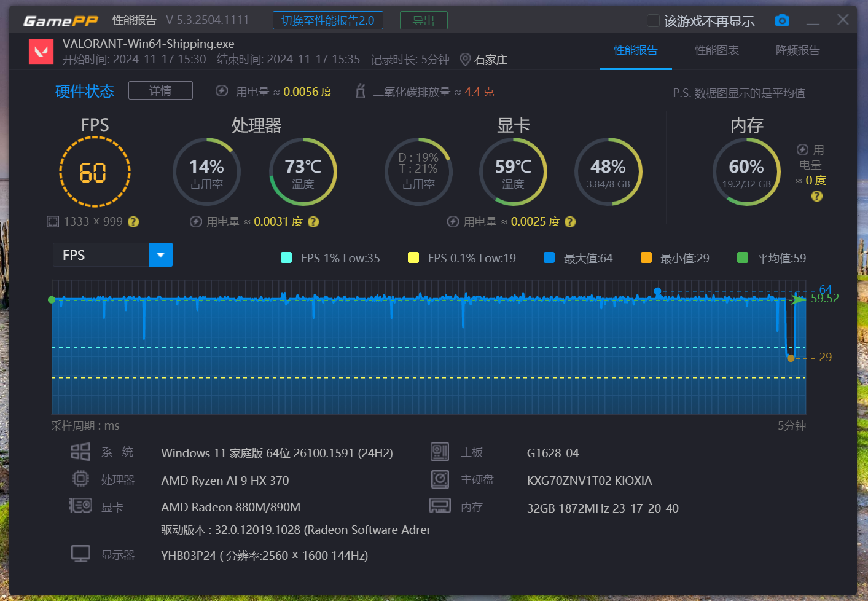
Task: Close the GamePP performance report window
Action: click(843, 20)
